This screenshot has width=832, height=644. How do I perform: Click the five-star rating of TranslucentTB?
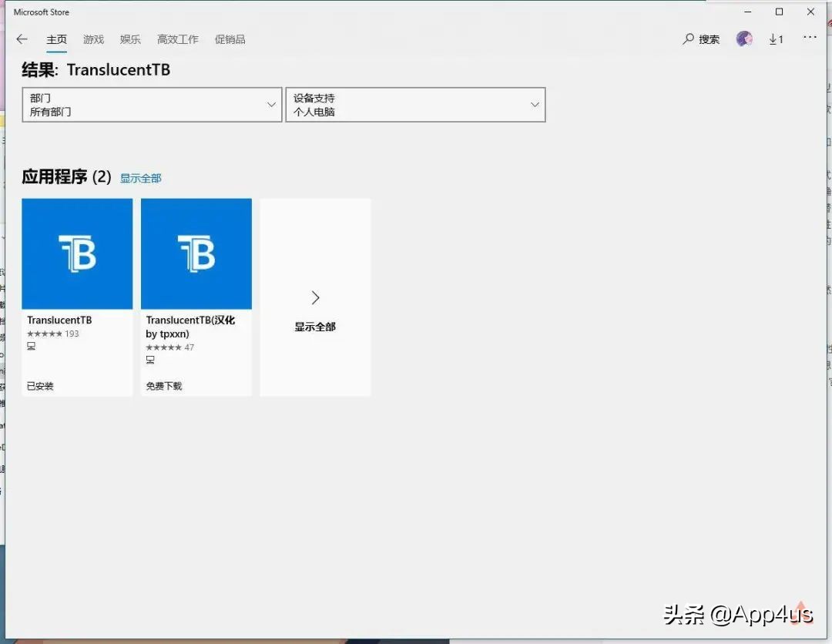(46, 334)
